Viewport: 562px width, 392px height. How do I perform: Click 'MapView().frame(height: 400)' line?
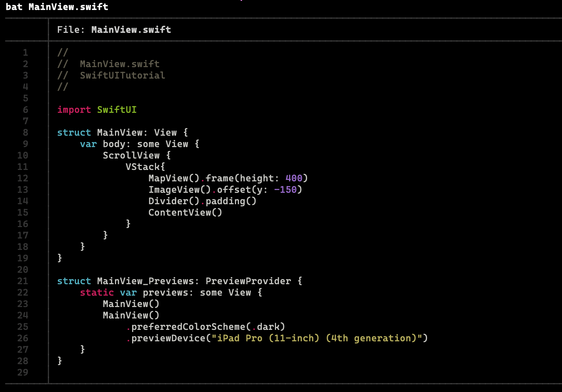point(228,178)
